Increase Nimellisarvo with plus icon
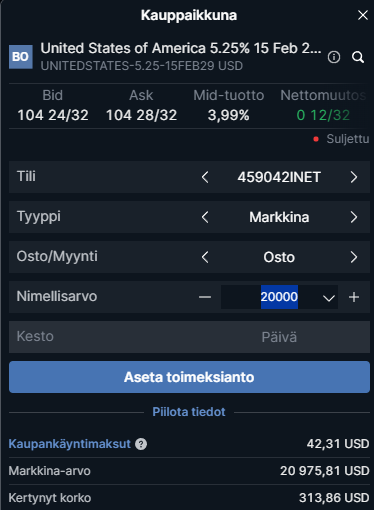Image resolution: width=374 pixels, height=510 pixels. (x=354, y=297)
